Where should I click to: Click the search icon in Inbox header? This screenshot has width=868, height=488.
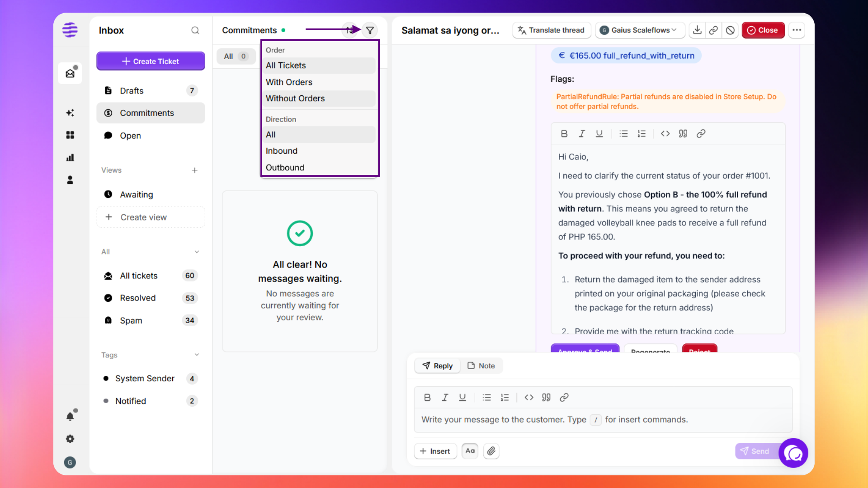point(195,30)
